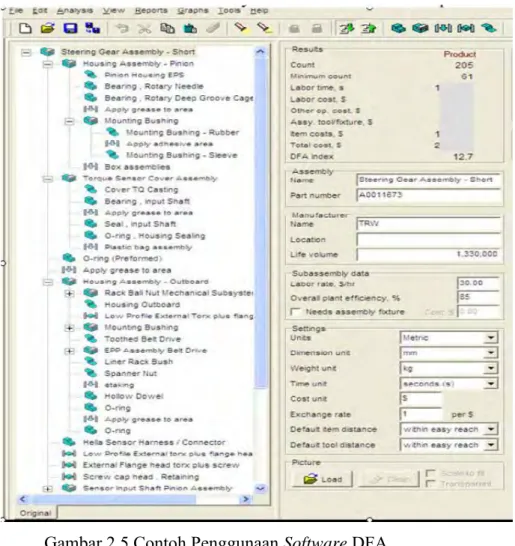Click the teal solid part icon in toolbar
Screen dimensions: 515x546
(398, 28)
